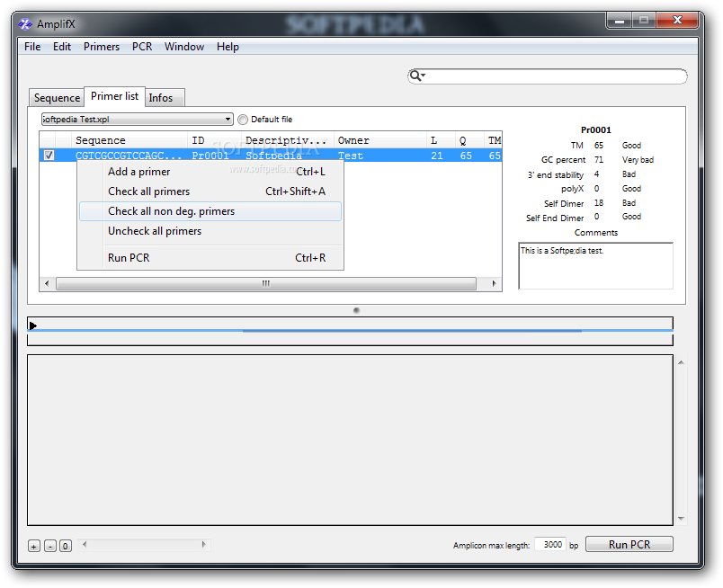Click the results panel scroll down arrow
The image size is (723, 588).
click(x=681, y=519)
